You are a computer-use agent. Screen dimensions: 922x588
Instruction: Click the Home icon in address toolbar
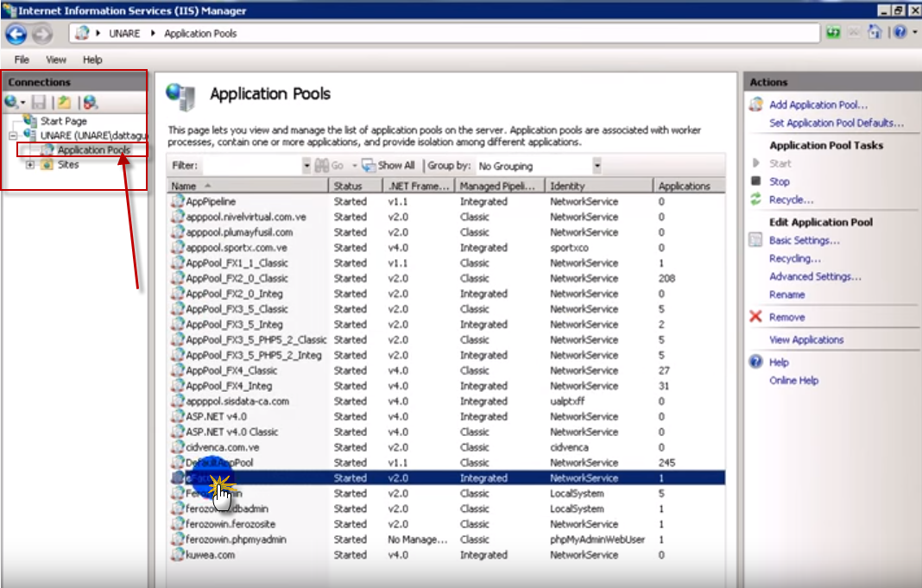[875, 33]
